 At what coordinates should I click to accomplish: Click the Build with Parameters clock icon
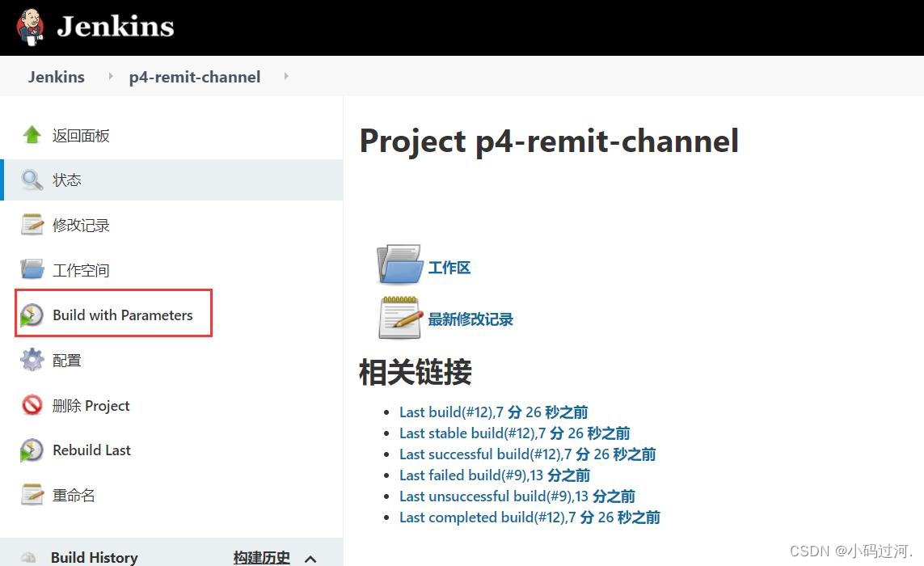[32, 314]
